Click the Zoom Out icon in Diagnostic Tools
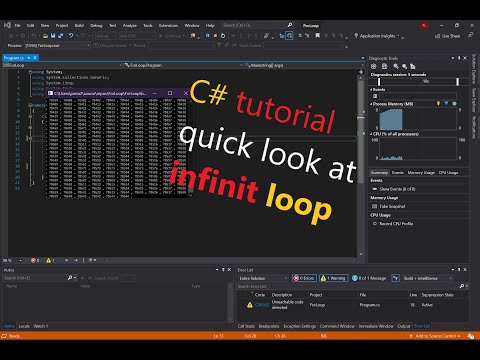Viewport: 480px width, 360px height. click(404, 66)
